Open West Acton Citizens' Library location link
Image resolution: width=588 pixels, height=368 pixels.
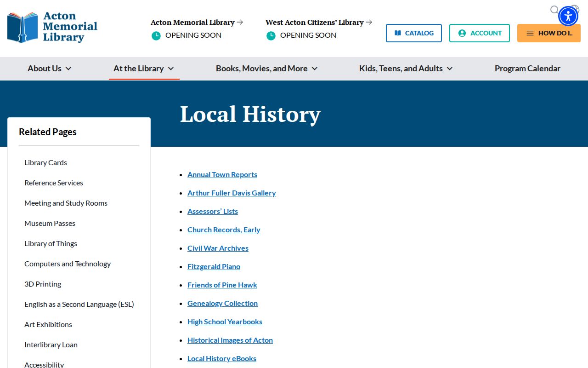[x=318, y=22]
